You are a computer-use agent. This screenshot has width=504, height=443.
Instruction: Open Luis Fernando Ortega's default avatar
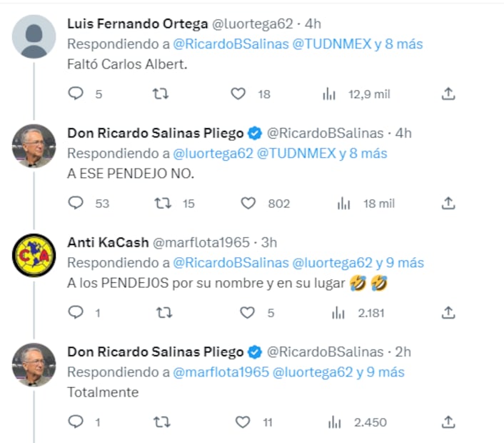click(34, 36)
